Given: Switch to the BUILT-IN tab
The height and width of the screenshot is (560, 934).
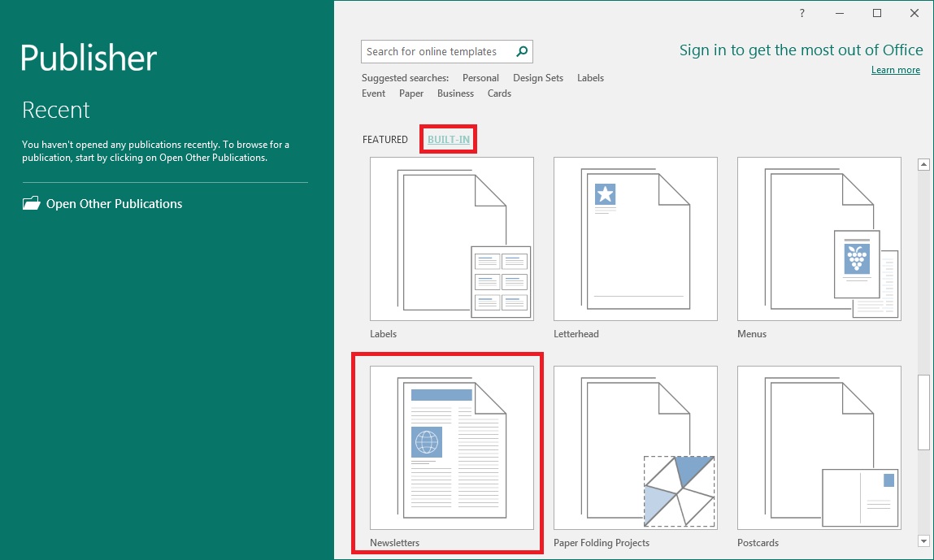Looking at the screenshot, I should [x=449, y=140].
